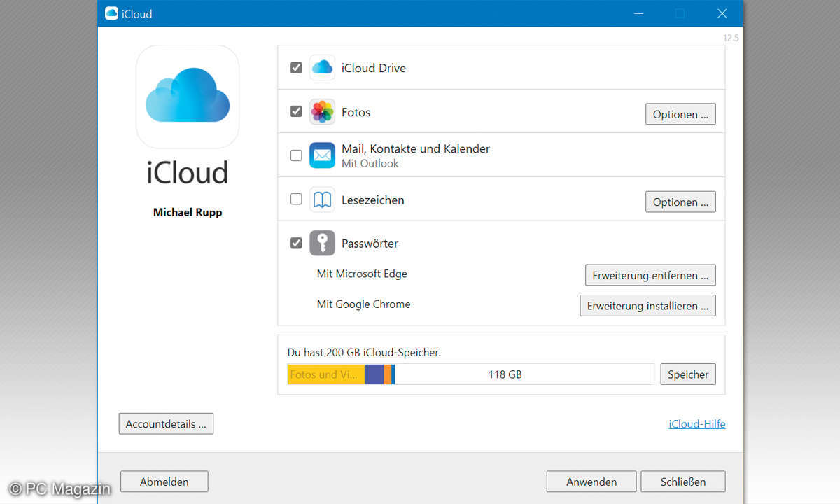Viewport: 840px width, 504px height.
Task: Open Accountdetails
Action: [166, 423]
